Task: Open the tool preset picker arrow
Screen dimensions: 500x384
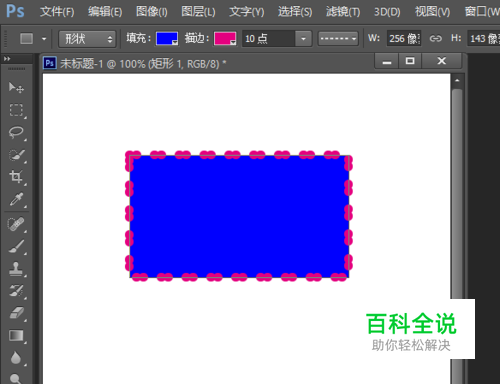Action: 44,39
